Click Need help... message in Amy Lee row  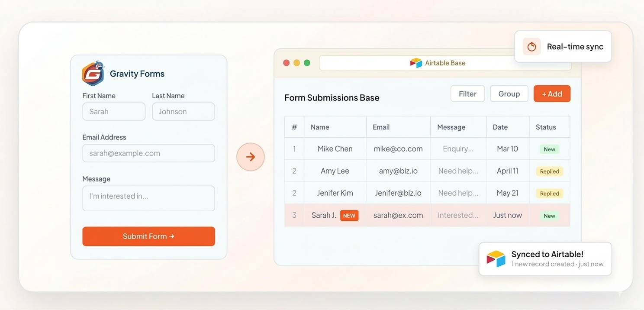coord(458,171)
